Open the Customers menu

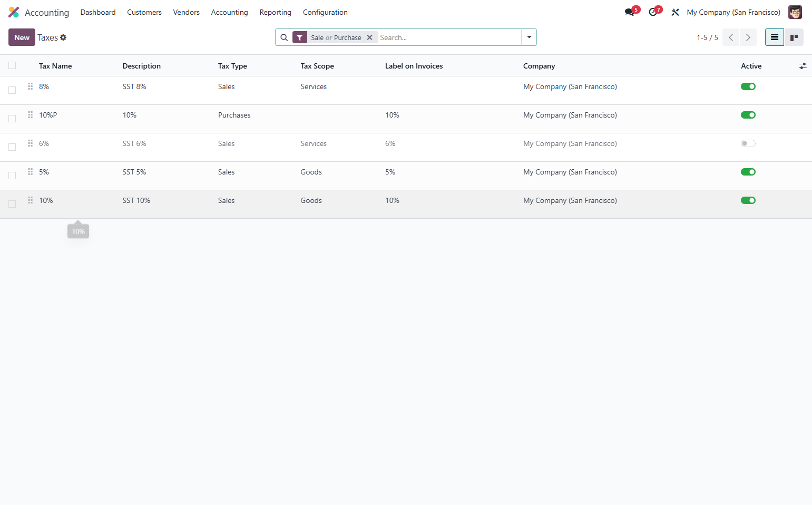(144, 12)
